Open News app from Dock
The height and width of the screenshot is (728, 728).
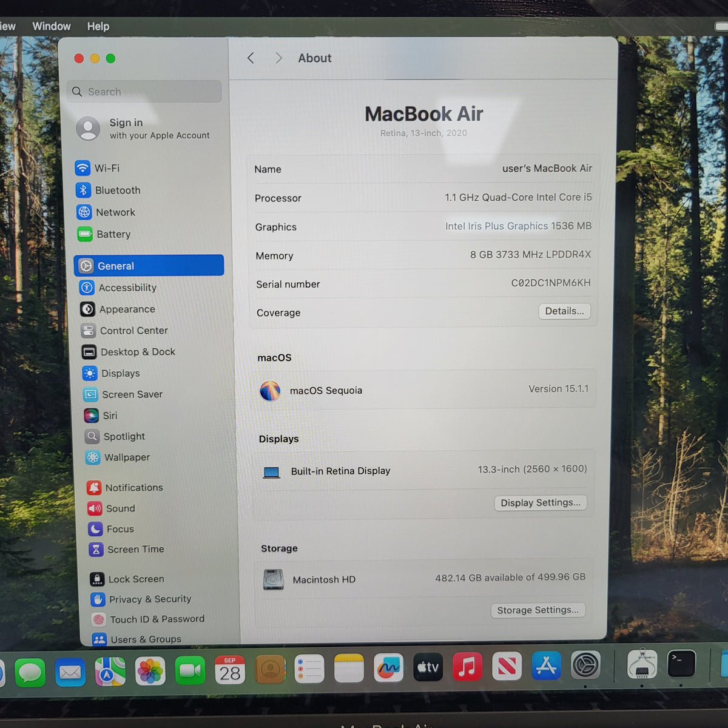click(507, 666)
